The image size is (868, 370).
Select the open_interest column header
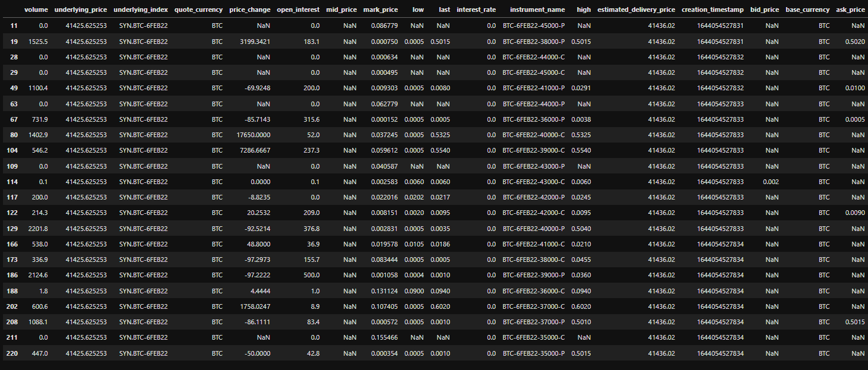click(x=298, y=10)
